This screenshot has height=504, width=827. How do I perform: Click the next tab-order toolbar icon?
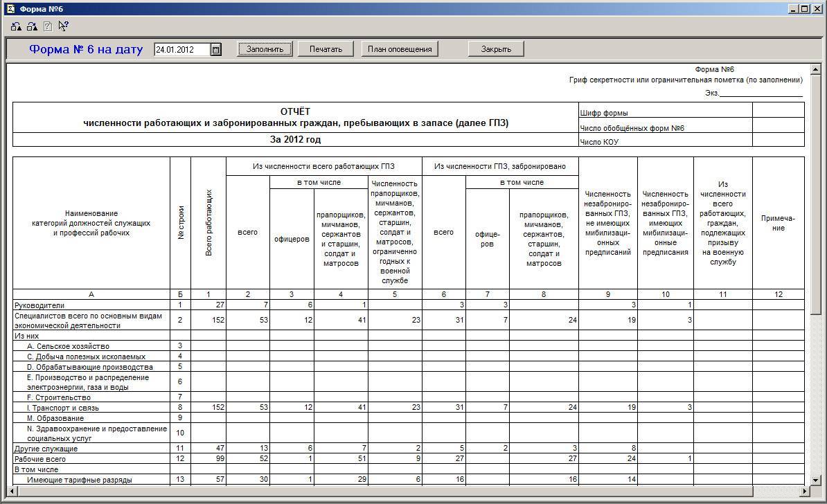pos(32,26)
